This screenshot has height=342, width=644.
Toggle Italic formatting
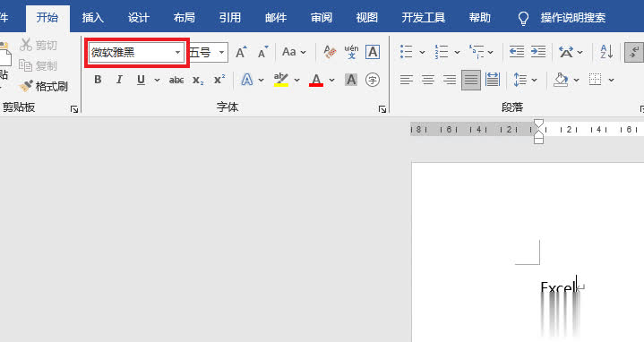(119, 80)
